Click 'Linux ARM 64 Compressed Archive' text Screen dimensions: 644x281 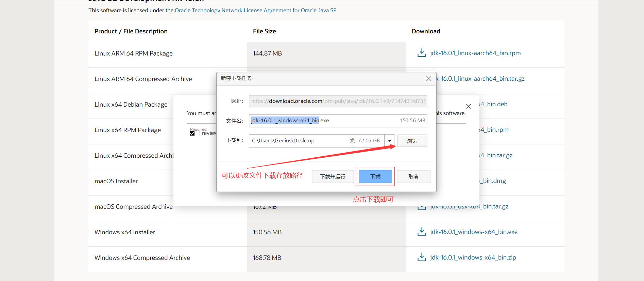143,79
